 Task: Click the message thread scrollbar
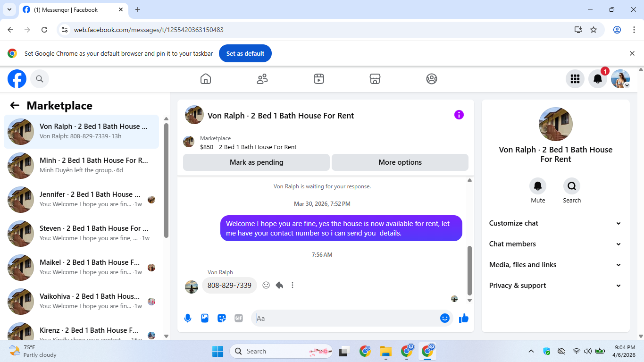coord(469,270)
